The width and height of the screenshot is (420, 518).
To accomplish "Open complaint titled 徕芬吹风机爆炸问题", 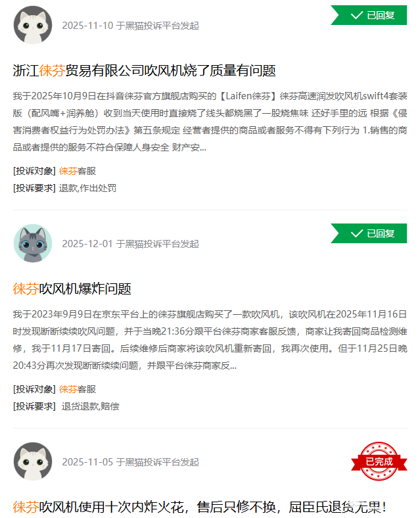I will (x=72, y=289).
